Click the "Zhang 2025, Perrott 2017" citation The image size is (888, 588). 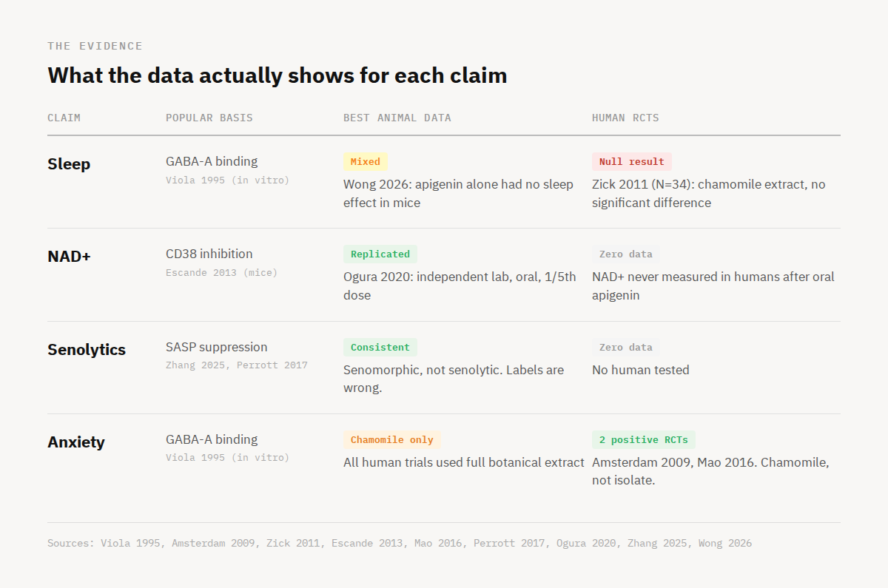[236, 365]
